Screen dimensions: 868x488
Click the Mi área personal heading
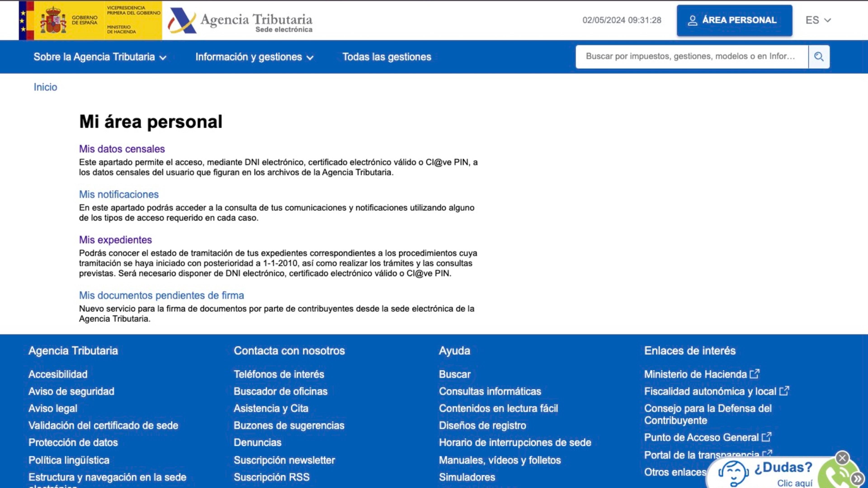pyautogui.click(x=151, y=122)
